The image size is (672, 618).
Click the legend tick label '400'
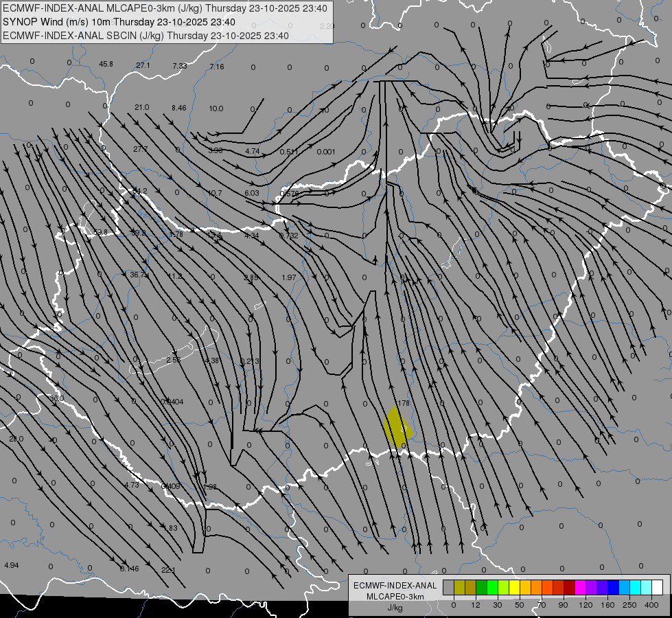tap(651, 605)
